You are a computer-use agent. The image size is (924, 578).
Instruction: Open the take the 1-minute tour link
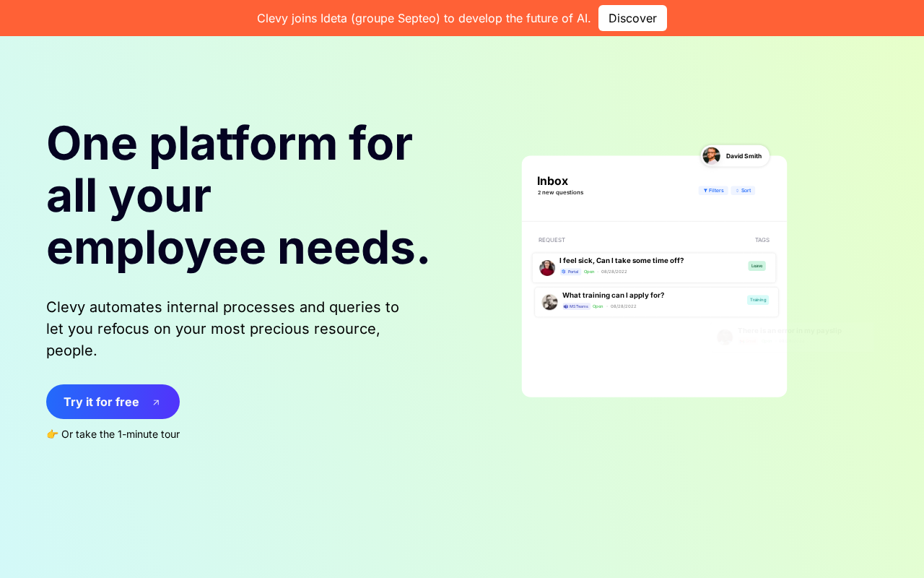click(x=121, y=434)
